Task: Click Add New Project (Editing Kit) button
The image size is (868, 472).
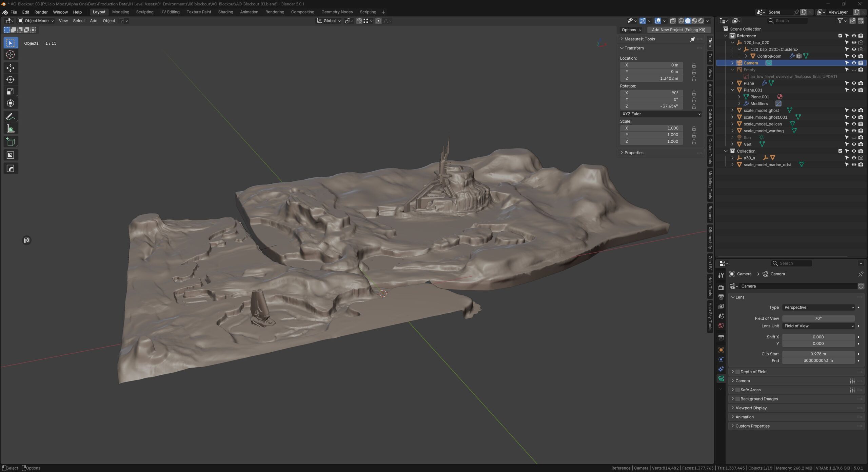Action: pyautogui.click(x=678, y=30)
